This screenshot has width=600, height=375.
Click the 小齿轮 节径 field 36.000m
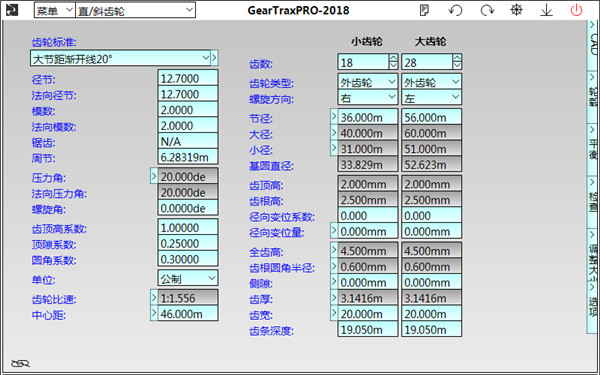(367, 117)
